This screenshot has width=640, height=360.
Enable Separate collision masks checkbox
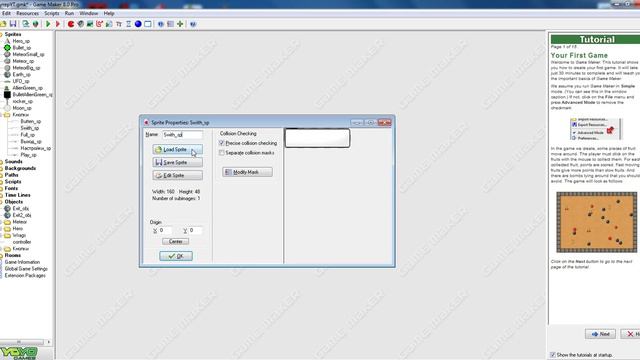222,153
